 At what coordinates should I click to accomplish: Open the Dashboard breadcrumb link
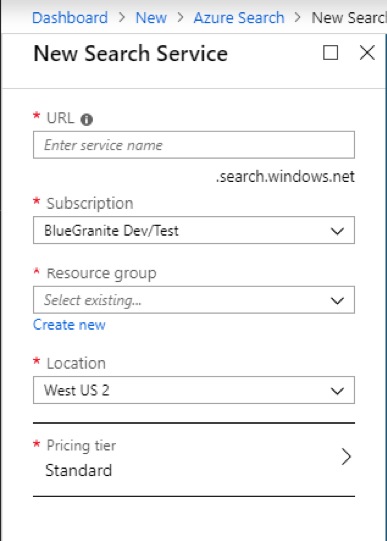point(70,18)
